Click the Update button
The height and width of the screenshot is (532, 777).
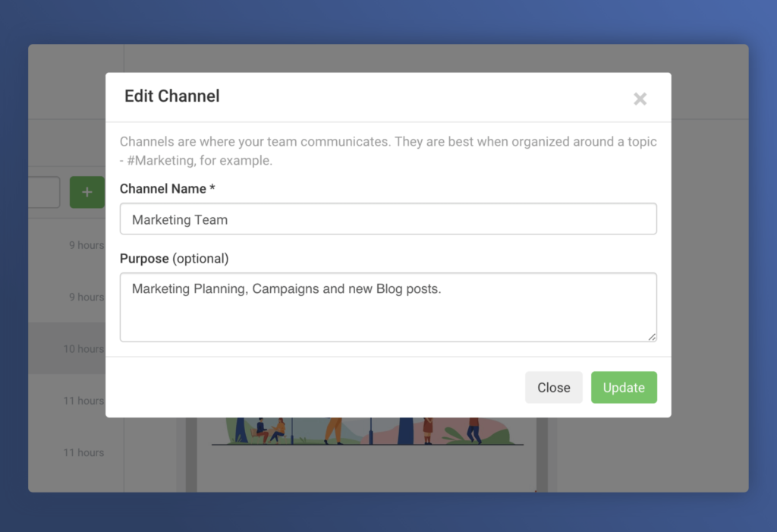click(x=624, y=387)
